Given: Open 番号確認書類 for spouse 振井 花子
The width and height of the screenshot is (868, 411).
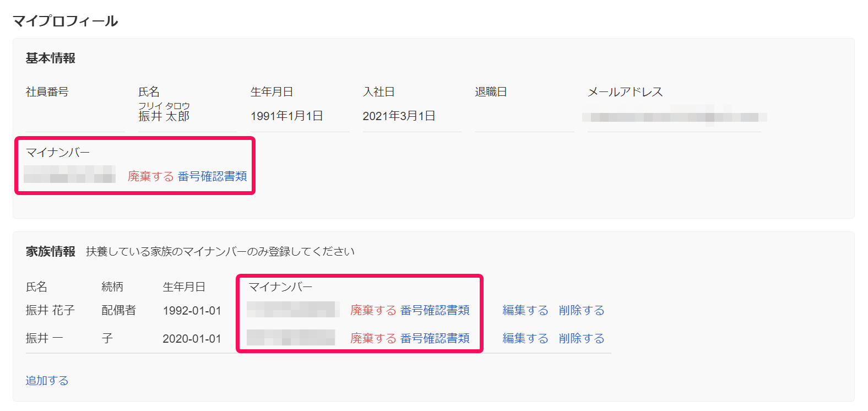Looking at the screenshot, I should [435, 310].
